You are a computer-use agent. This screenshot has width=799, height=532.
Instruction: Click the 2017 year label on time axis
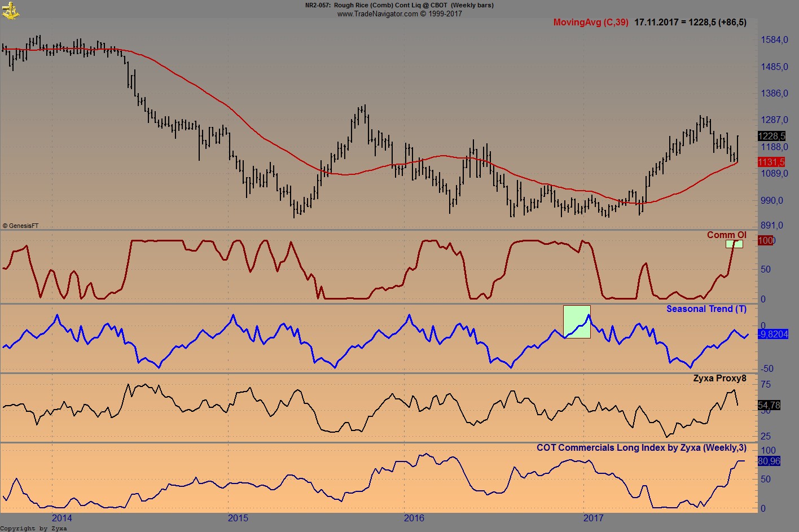[593, 518]
